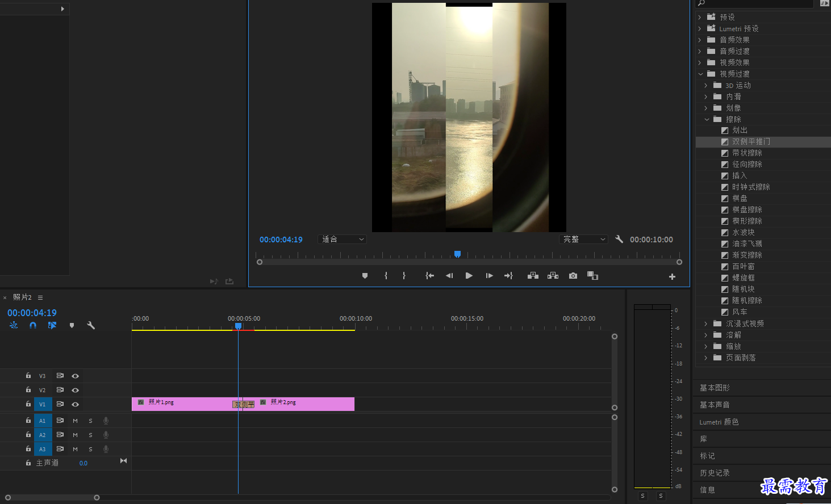The image size is (831, 504).
Task: Hide track V3 output with eye
Action: point(75,376)
